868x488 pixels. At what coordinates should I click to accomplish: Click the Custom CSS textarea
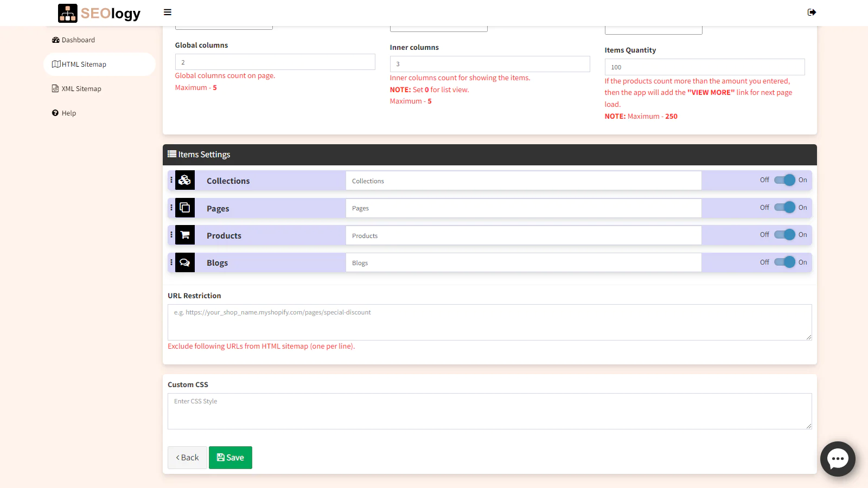coord(490,411)
